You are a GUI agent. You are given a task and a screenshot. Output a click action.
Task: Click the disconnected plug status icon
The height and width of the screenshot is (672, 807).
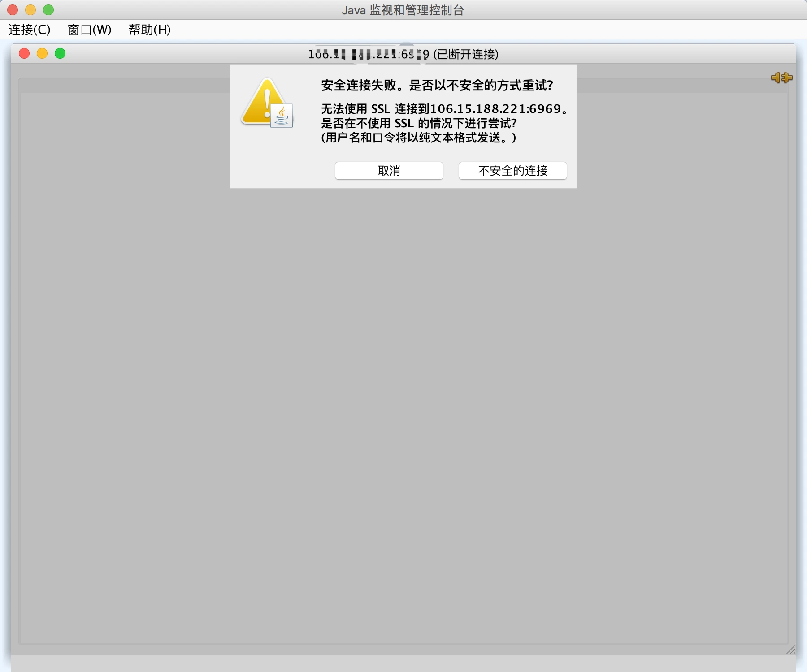pos(781,78)
